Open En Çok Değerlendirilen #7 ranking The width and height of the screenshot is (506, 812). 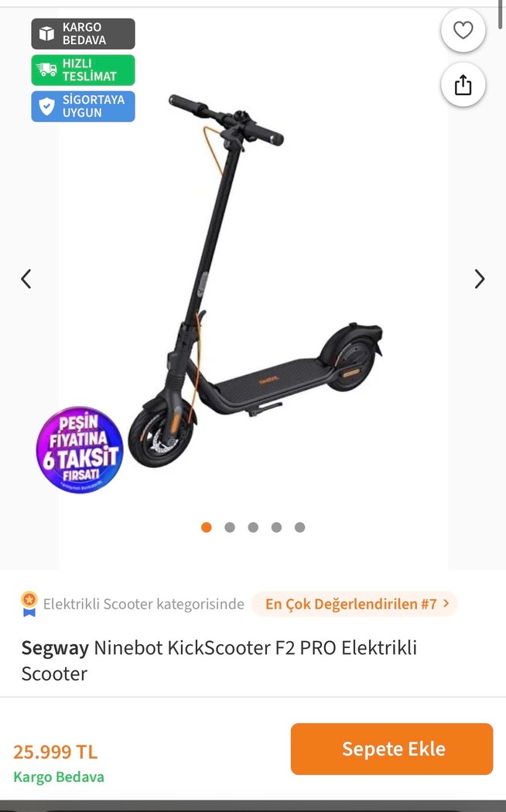click(x=354, y=604)
